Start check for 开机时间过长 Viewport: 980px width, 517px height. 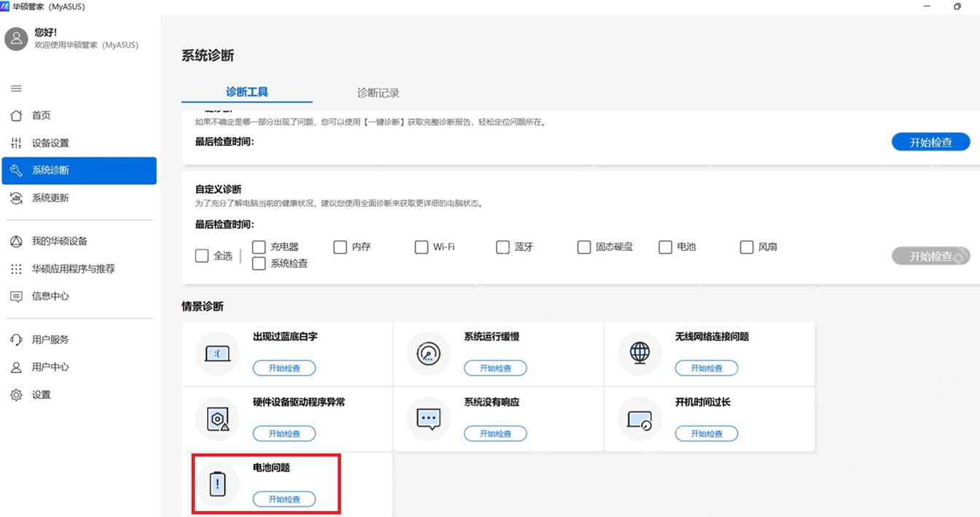point(707,434)
